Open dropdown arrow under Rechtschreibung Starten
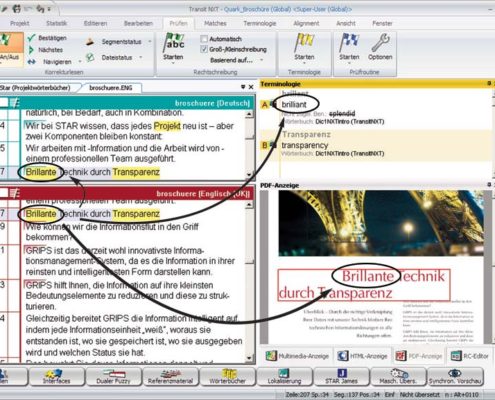Viewport: 495px width, 400px height. [x=173, y=63]
